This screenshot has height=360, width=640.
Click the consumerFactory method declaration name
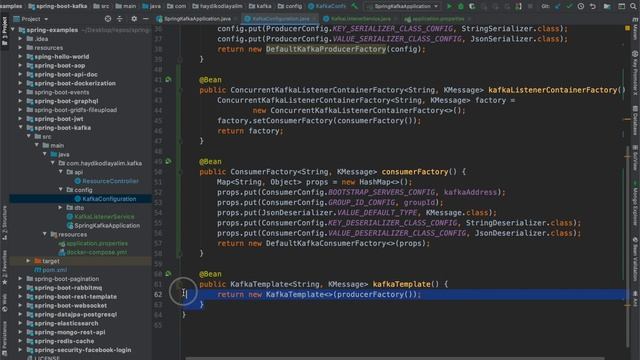(x=415, y=172)
